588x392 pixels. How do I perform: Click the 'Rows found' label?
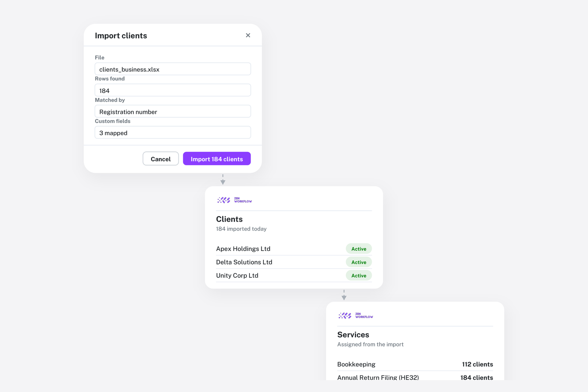[x=110, y=79]
